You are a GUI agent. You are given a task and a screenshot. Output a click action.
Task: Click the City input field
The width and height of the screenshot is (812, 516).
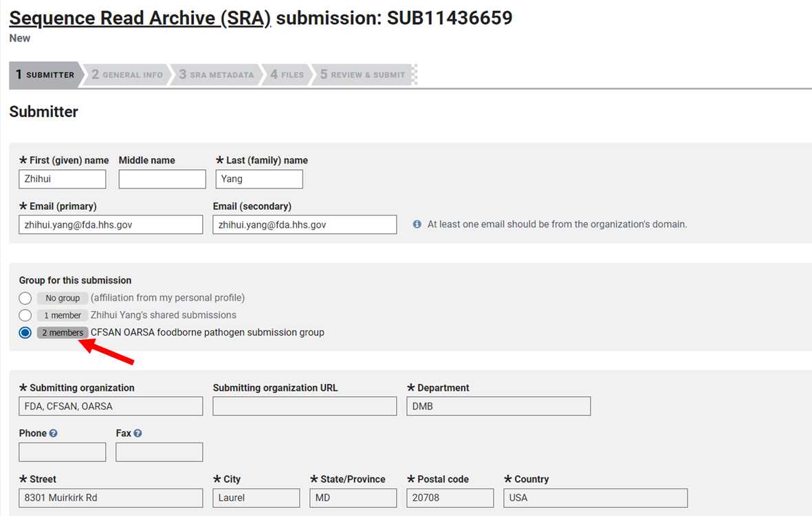pyautogui.click(x=256, y=498)
